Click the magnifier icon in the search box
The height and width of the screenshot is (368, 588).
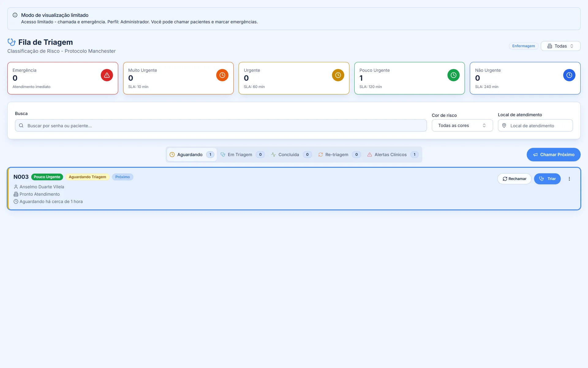click(21, 125)
